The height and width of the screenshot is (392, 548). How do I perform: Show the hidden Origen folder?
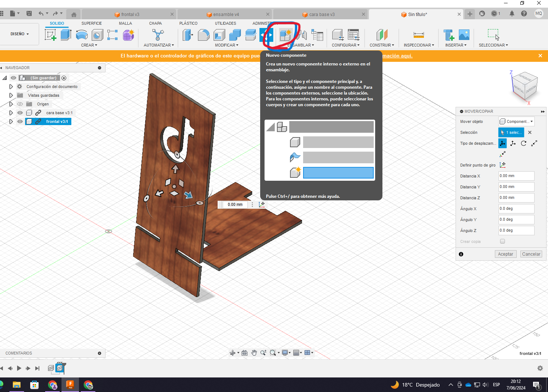(x=20, y=104)
